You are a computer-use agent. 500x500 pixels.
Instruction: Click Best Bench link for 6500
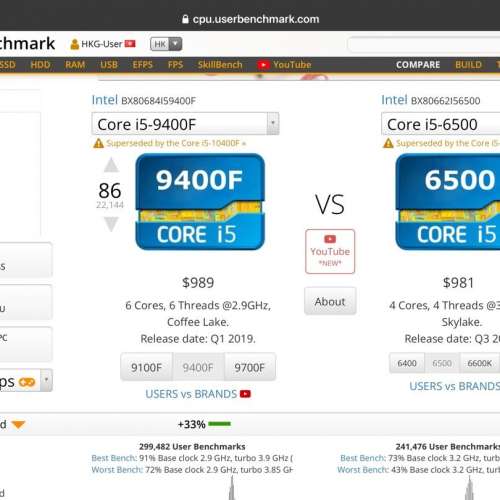point(363,458)
